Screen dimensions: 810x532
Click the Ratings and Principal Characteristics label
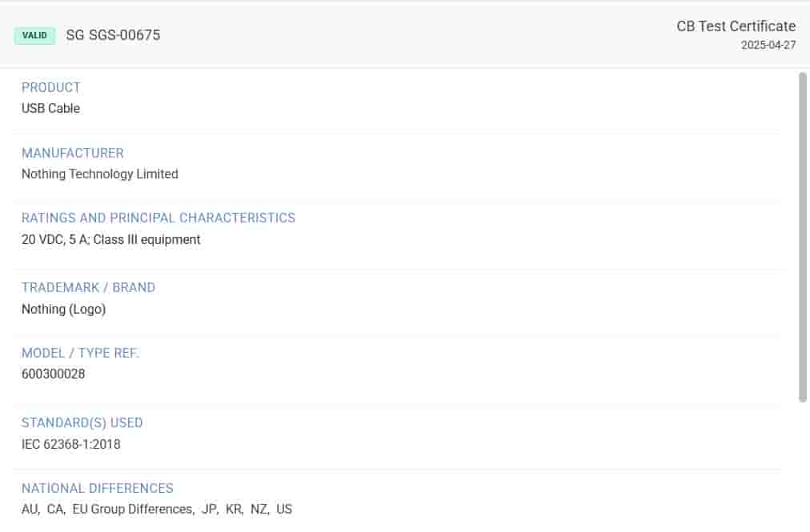pyautogui.click(x=158, y=218)
